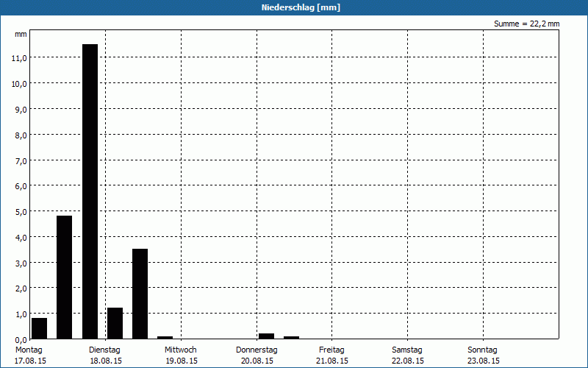Click the date 21.08.15
Screen dimensions: 588x368
tap(332, 361)
